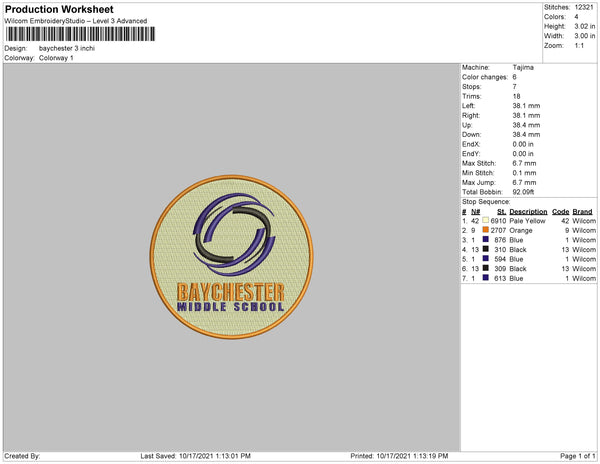
Task: Pick the Blue swatch beside stitch count 876
Action: (x=486, y=239)
